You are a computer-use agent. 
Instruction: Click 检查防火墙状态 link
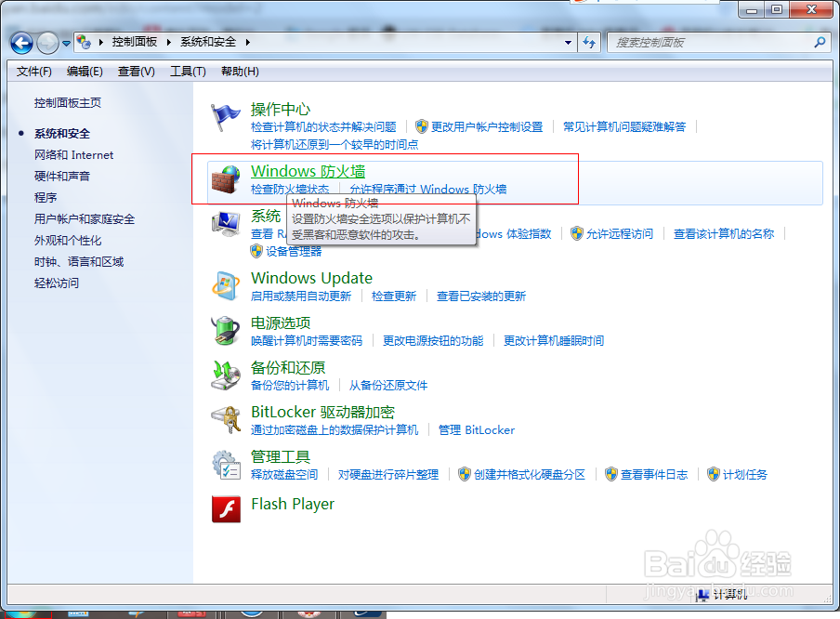[290, 189]
